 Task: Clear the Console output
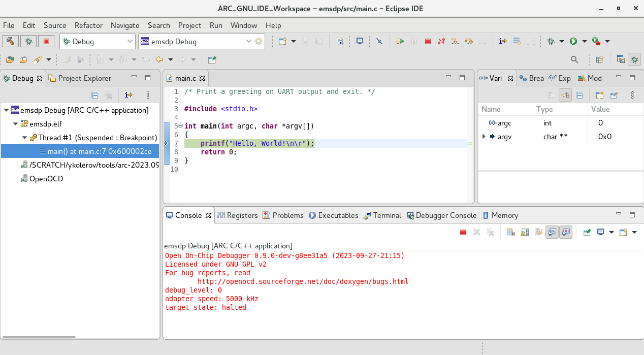pos(510,232)
